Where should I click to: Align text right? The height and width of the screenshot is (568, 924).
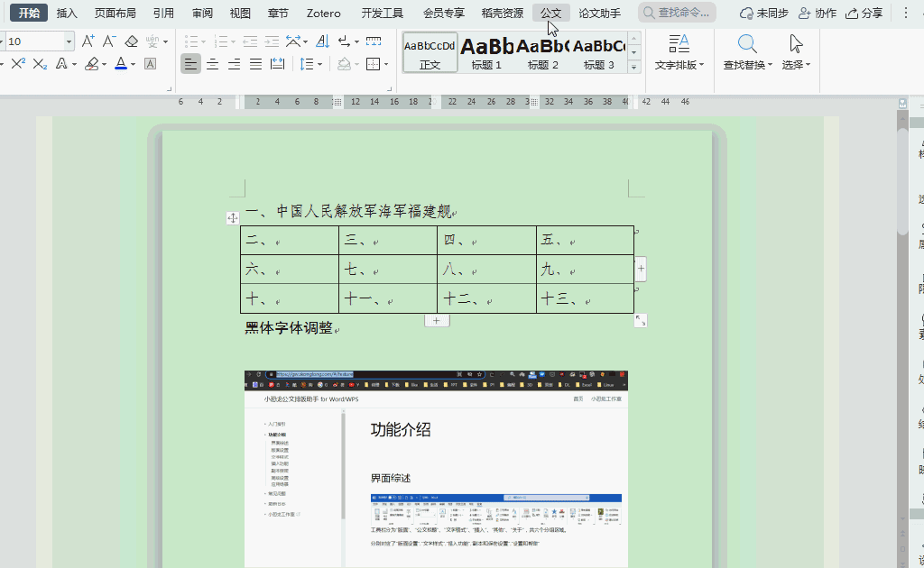[x=234, y=64]
